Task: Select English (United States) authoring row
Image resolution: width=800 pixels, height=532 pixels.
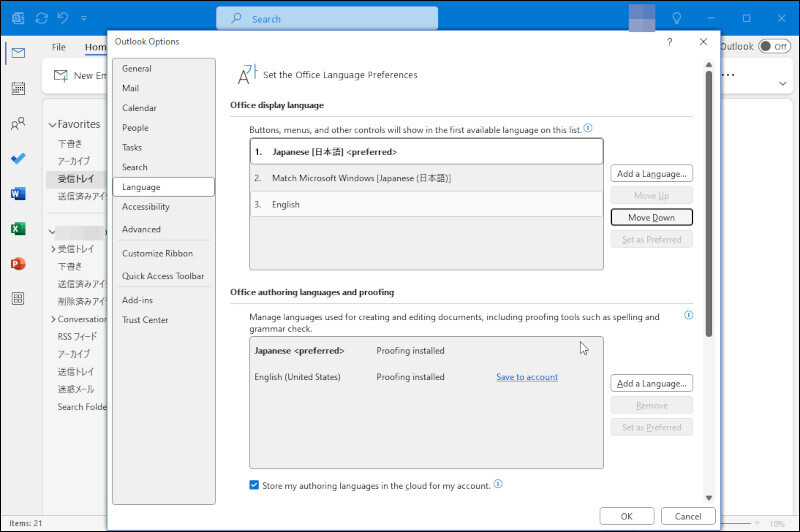Action: pyautogui.click(x=427, y=377)
